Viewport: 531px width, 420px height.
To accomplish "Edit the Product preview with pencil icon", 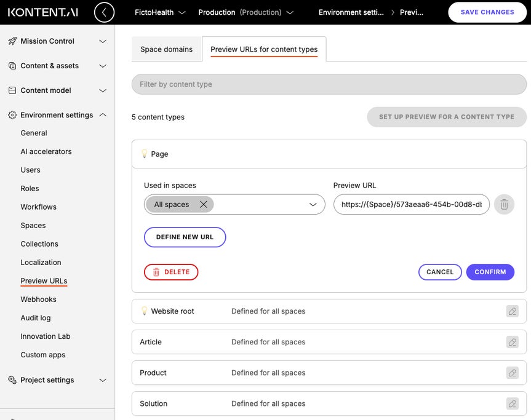I will click(x=513, y=373).
